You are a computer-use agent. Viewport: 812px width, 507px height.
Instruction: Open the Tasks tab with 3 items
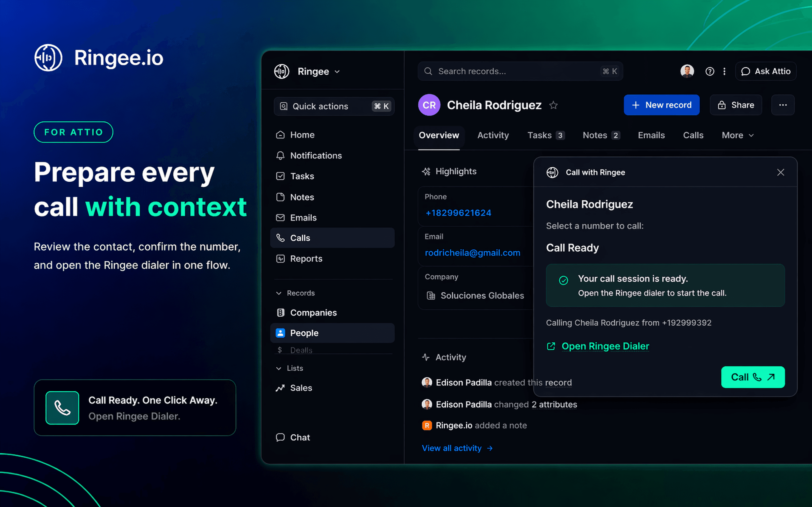click(x=546, y=135)
